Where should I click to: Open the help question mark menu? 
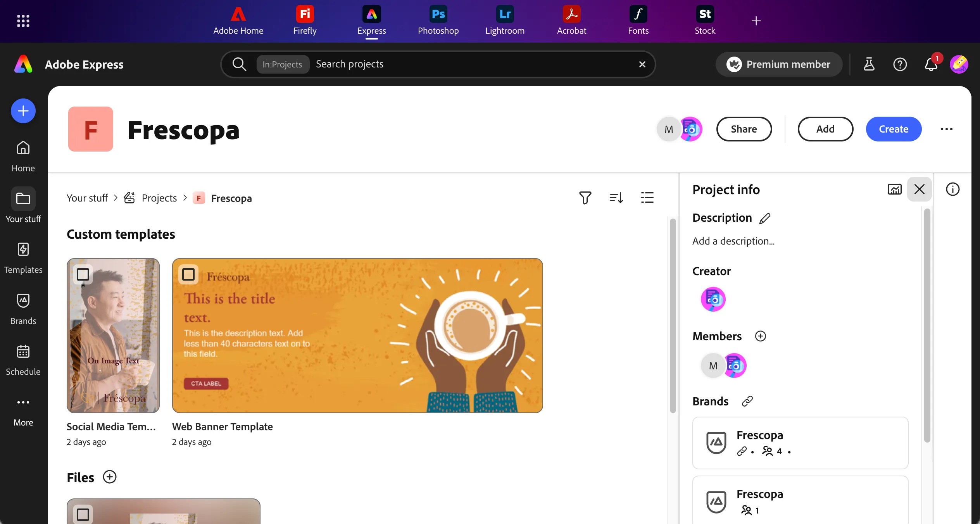point(900,64)
